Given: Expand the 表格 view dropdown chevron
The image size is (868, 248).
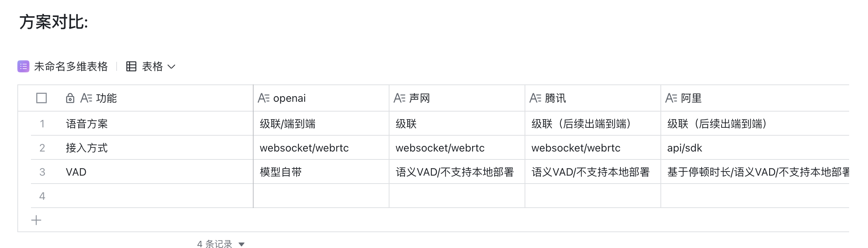Looking at the screenshot, I should [x=171, y=67].
